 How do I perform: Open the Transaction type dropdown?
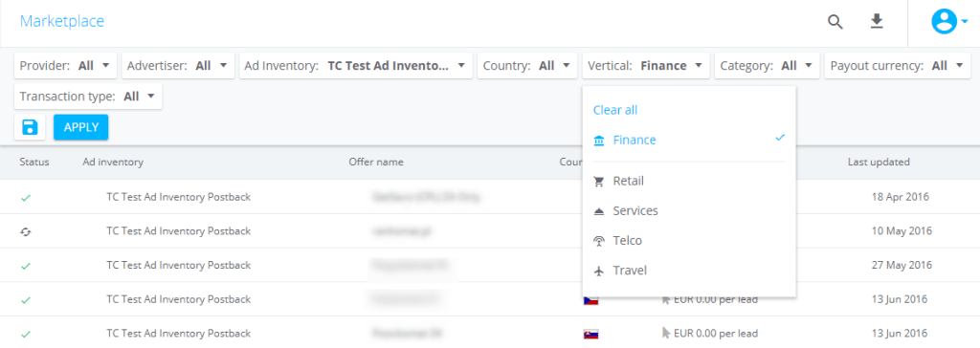(x=88, y=97)
